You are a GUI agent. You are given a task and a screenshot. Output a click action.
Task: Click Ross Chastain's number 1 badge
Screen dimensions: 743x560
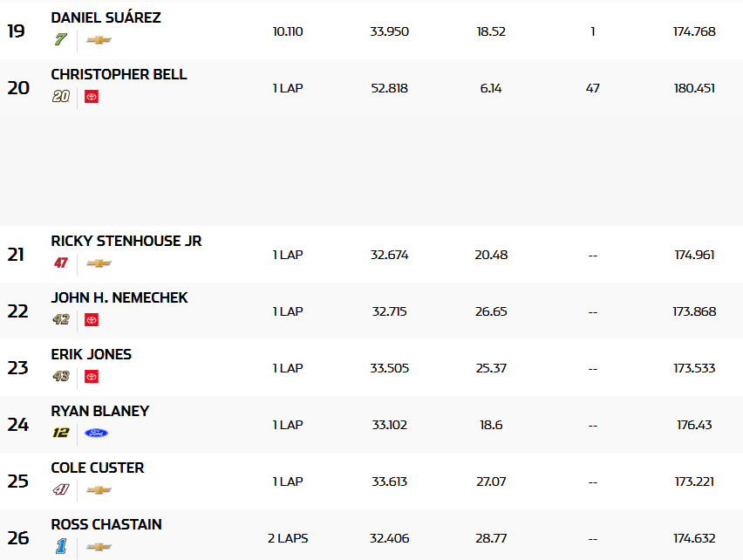(x=60, y=547)
